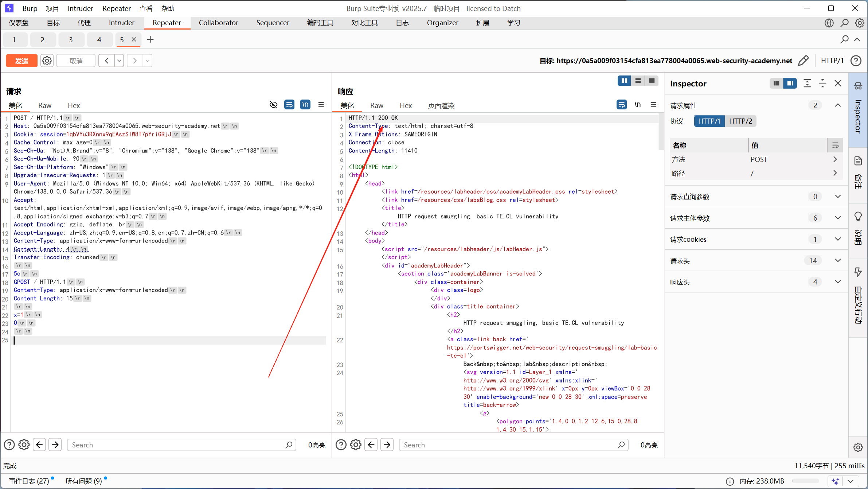
Task: Expand the 请求cookies section
Action: click(838, 239)
